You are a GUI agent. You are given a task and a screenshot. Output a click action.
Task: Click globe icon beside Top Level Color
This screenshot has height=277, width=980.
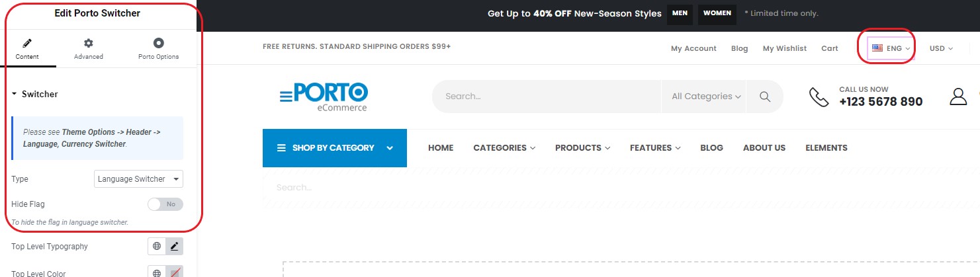pos(157,272)
